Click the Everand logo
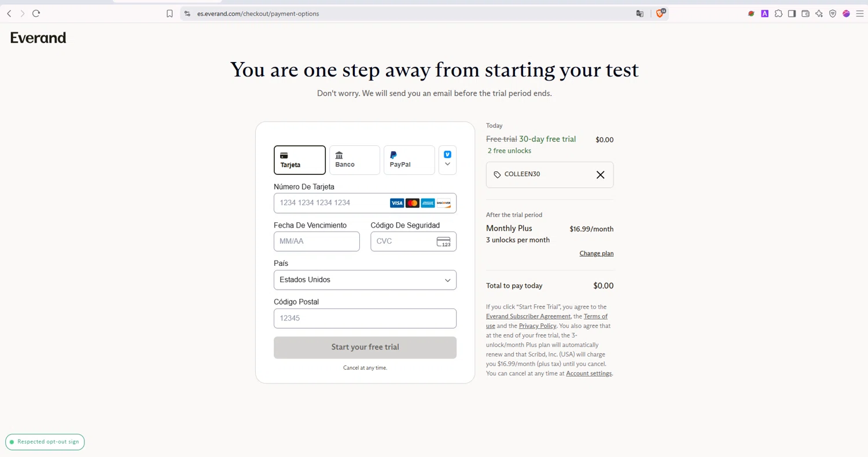 [x=38, y=38]
